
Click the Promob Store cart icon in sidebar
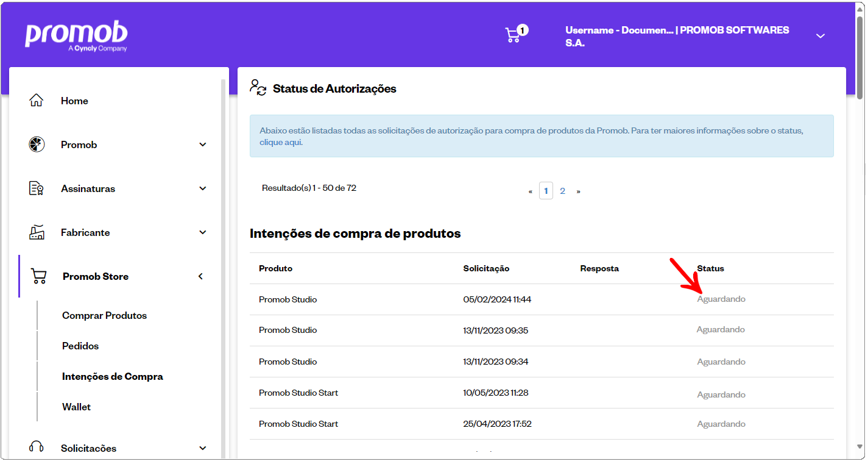click(x=38, y=276)
